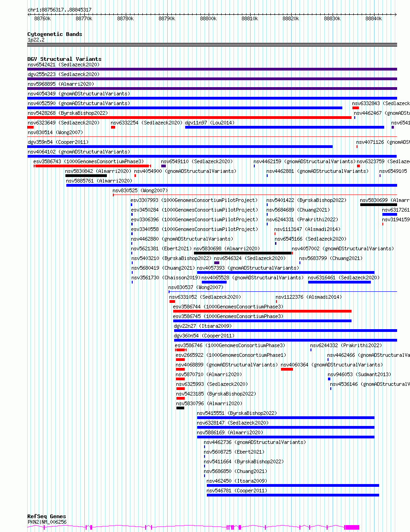Select nsv4057002 (gnomADStructuralVariants) label
This screenshot has width=410, height=532.
pyautogui.click(x=343, y=248)
